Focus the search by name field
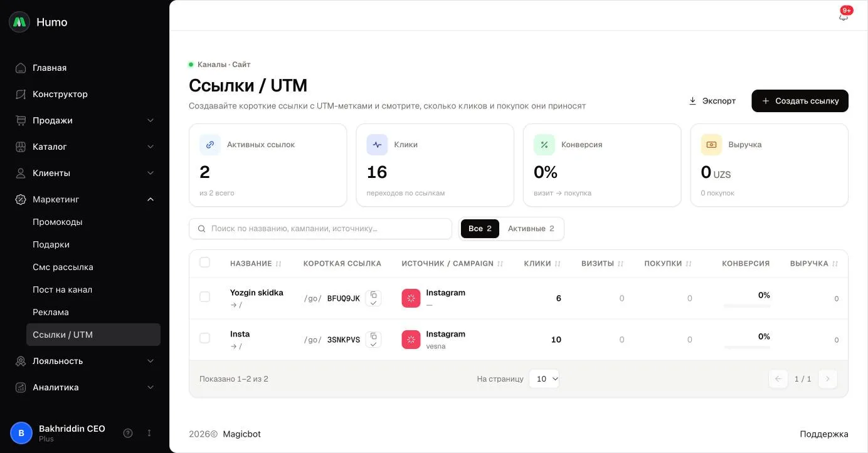 click(x=320, y=229)
